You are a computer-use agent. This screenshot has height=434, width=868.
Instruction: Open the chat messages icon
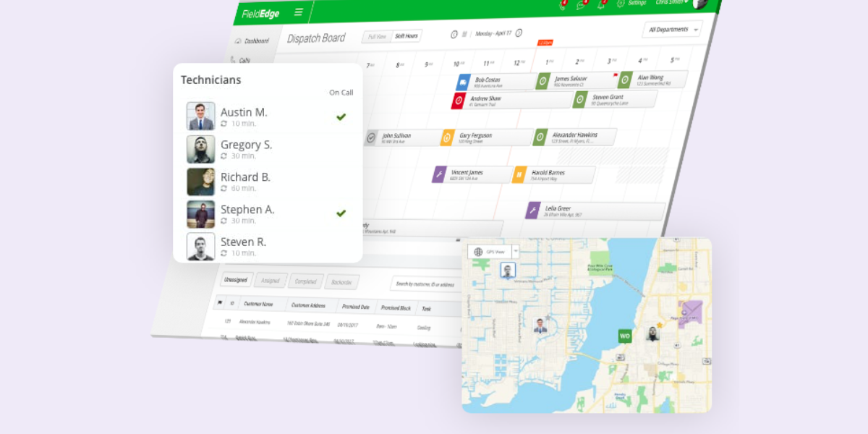click(581, 5)
